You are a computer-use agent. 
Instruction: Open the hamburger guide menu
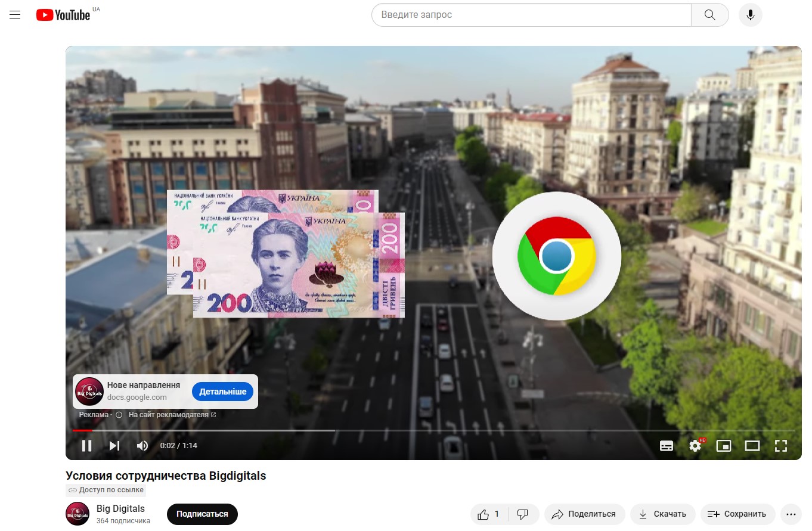(15, 15)
